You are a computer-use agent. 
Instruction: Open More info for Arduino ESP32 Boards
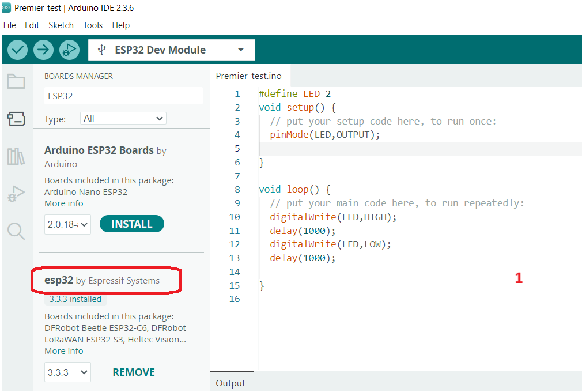click(64, 203)
